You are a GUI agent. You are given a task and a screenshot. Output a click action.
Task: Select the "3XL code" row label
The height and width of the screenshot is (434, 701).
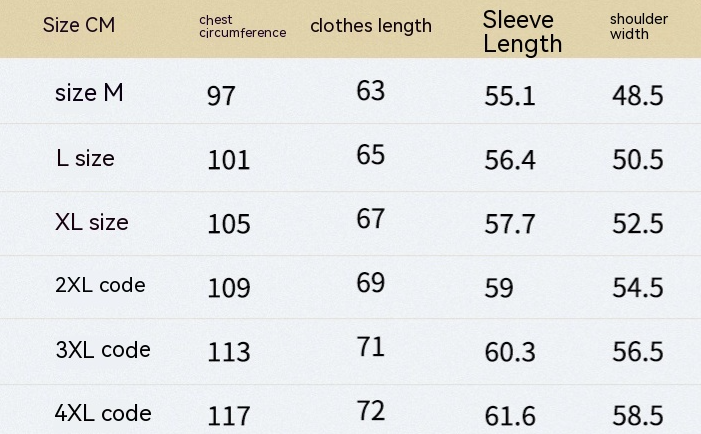[103, 350]
